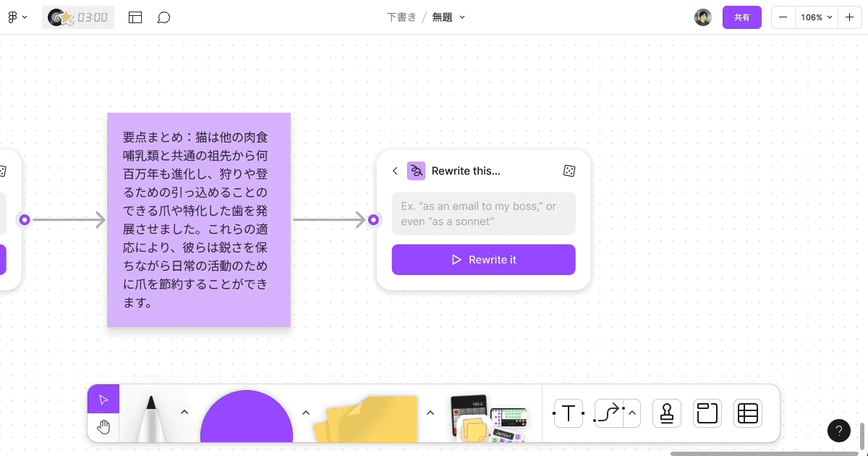Shuffle the Rewrite prompt suggestions

[569, 171]
